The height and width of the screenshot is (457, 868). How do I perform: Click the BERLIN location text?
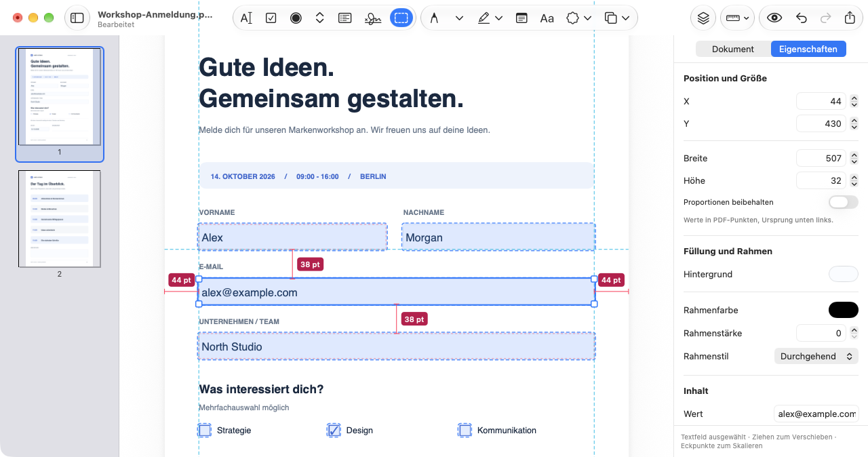(373, 176)
